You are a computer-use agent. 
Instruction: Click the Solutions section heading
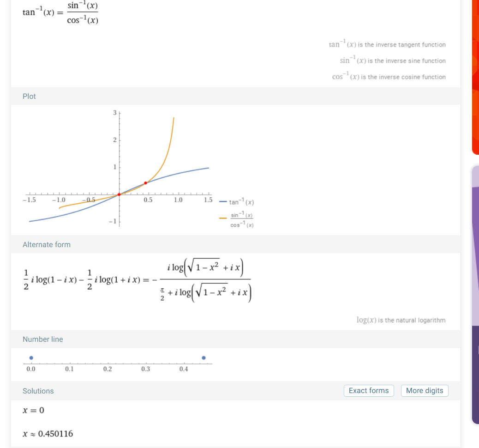(x=38, y=391)
